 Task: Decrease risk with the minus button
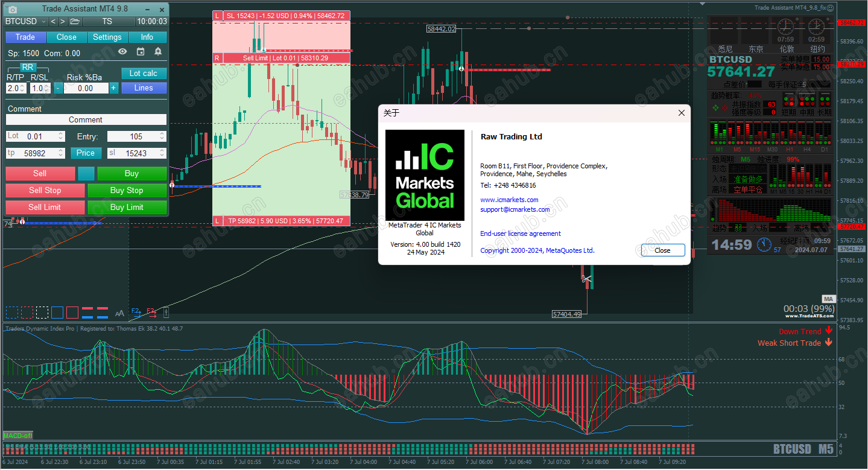coord(58,88)
